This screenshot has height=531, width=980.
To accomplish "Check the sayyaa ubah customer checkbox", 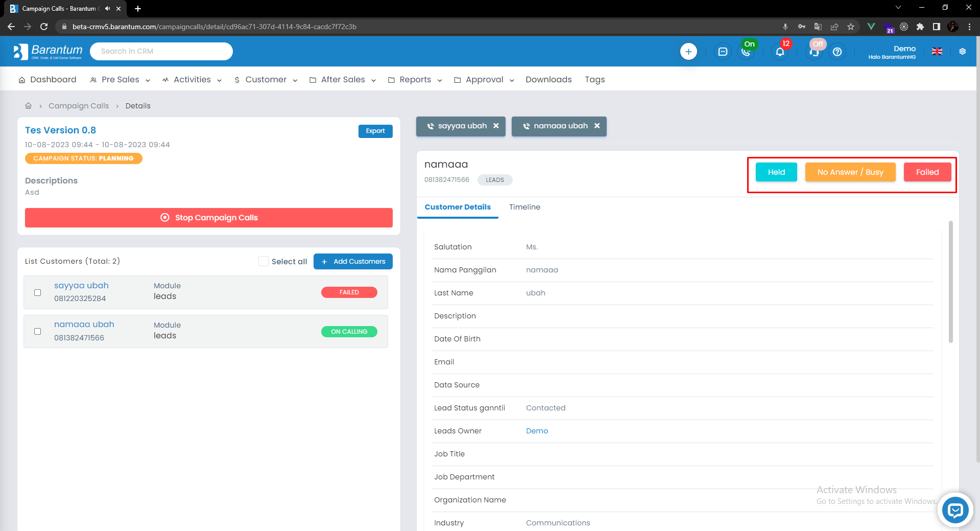I will [37, 292].
